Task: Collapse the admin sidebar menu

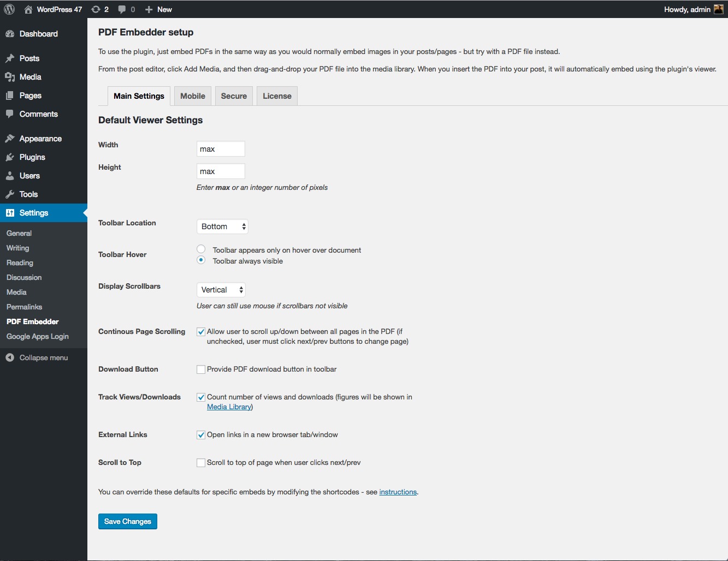Action: (x=43, y=358)
